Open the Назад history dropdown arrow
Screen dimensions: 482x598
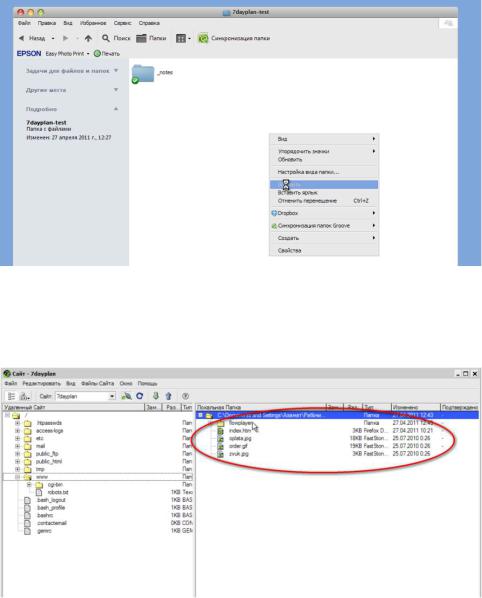tap(53, 38)
